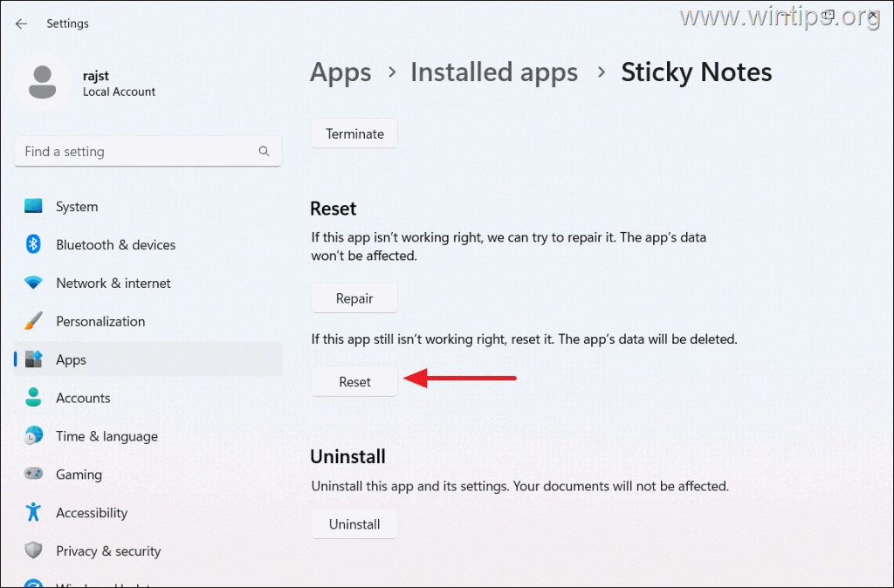This screenshot has width=894, height=588.
Task: Click the Uninstall button
Action: tap(354, 523)
